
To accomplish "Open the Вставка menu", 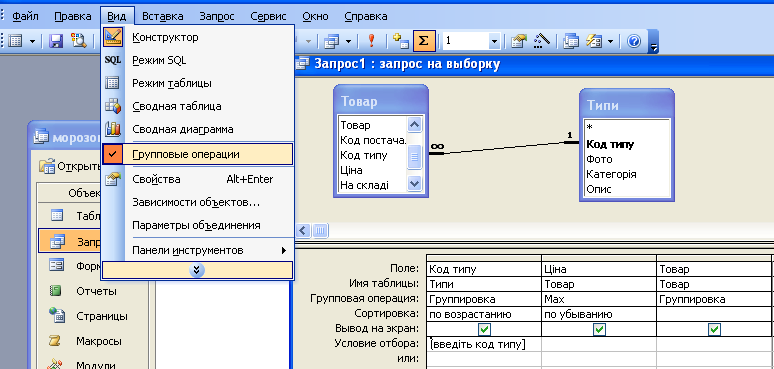I will pyautogui.click(x=163, y=16).
